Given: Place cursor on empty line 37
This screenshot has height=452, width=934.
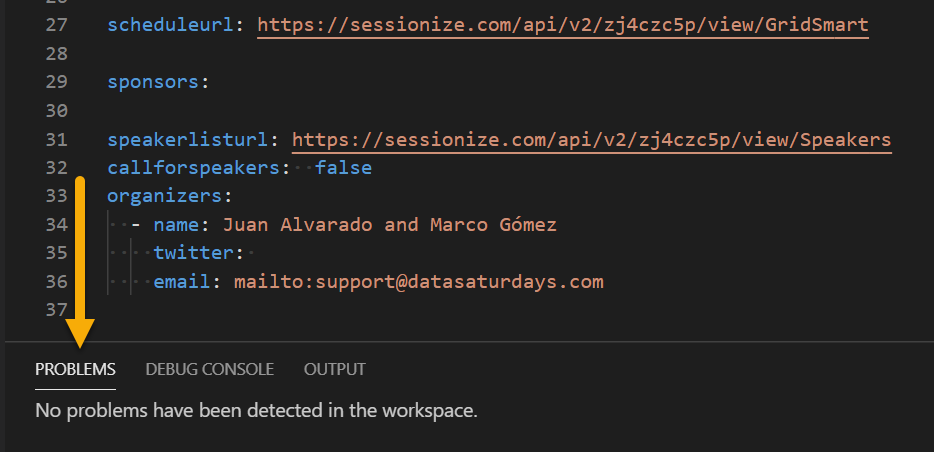Looking at the screenshot, I should click(477, 310).
